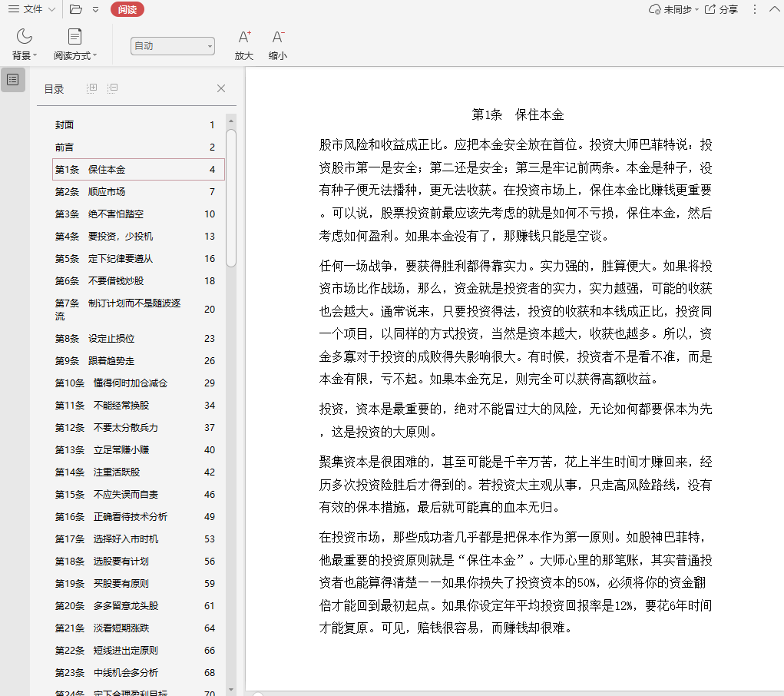Image resolution: width=784 pixels, height=696 pixels.
Task: Open the quick access arrow beside folder
Action: [x=95, y=9]
